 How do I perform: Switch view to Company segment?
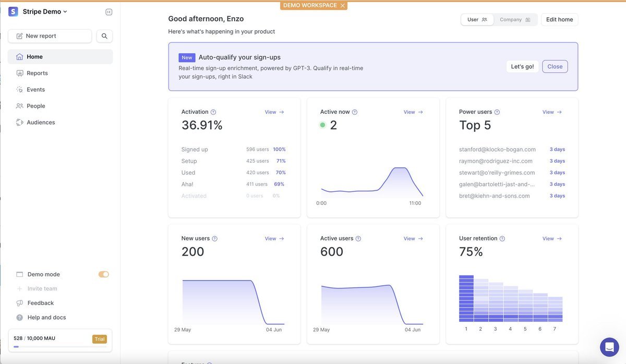[515, 20]
